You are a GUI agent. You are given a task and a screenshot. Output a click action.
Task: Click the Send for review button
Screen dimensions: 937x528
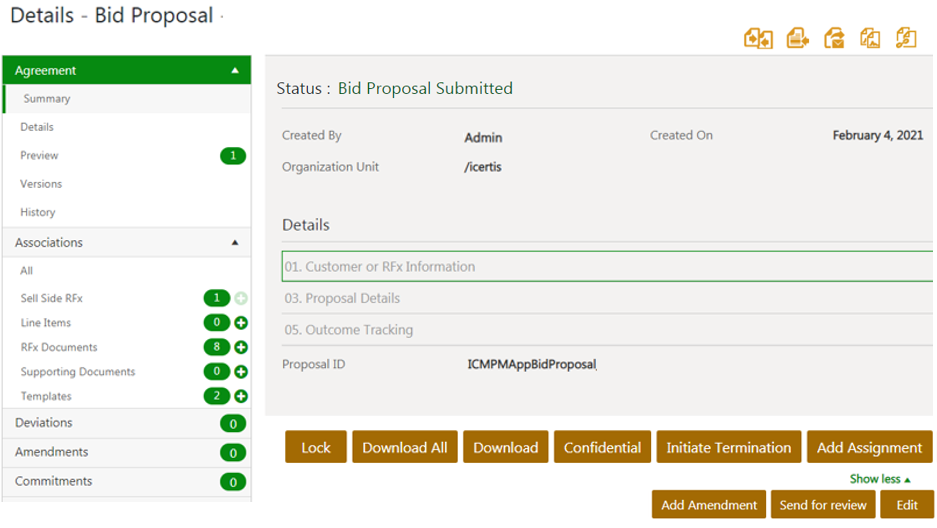822,505
